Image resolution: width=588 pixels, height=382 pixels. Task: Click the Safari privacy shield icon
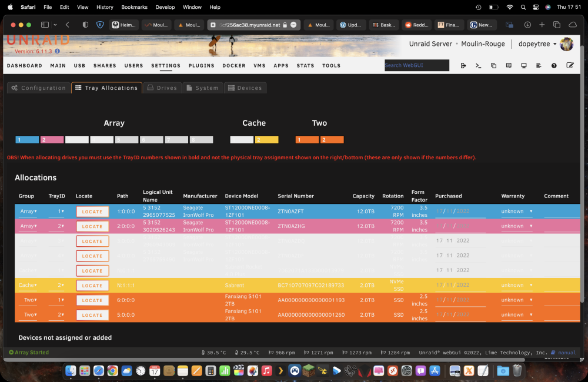click(85, 25)
